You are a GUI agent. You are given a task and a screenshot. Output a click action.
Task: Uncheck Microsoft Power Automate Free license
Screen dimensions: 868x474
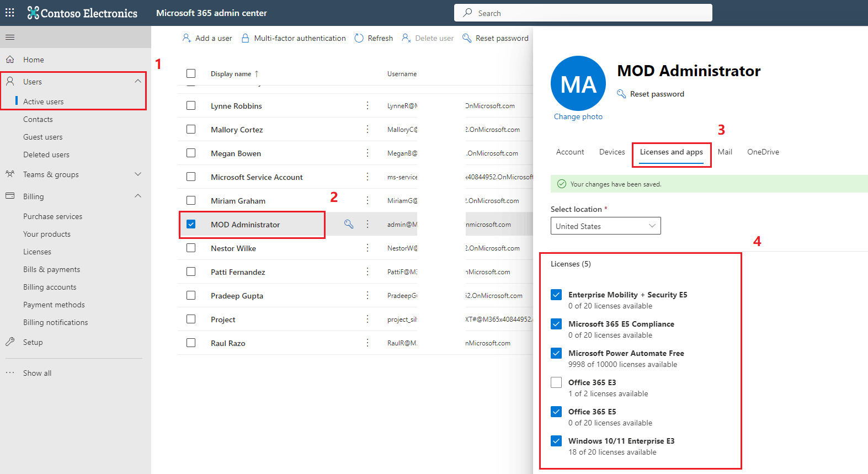pyautogui.click(x=556, y=353)
